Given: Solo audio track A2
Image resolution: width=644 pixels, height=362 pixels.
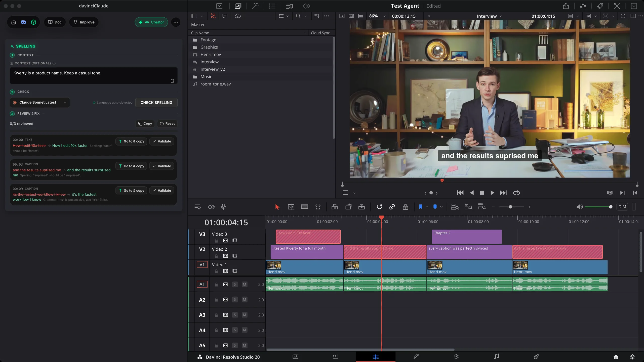Looking at the screenshot, I should [235, 300].
